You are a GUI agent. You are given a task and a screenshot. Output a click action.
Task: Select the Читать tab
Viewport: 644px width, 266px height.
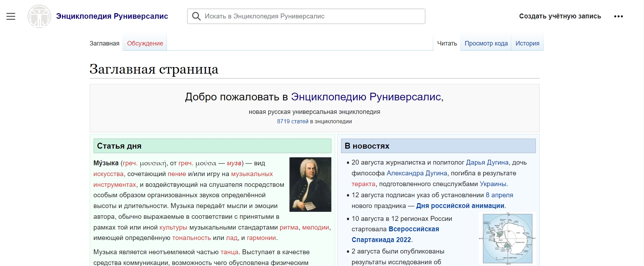pyautogui.click(x=447, y=43)
